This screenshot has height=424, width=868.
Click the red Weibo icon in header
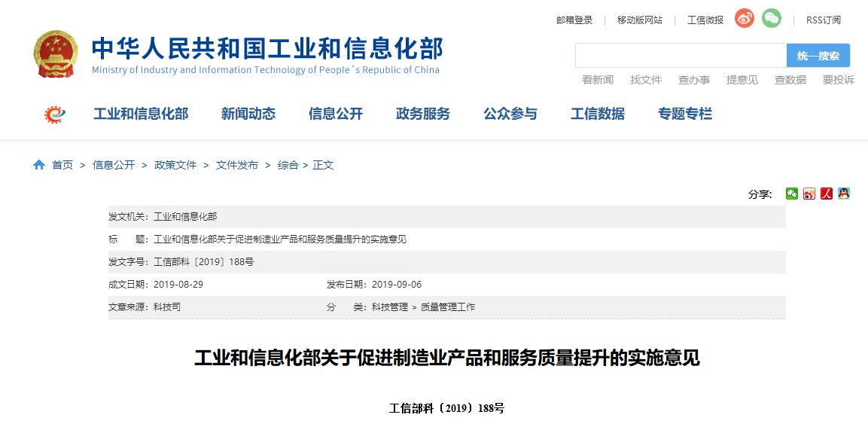click(x=744, y=19)
